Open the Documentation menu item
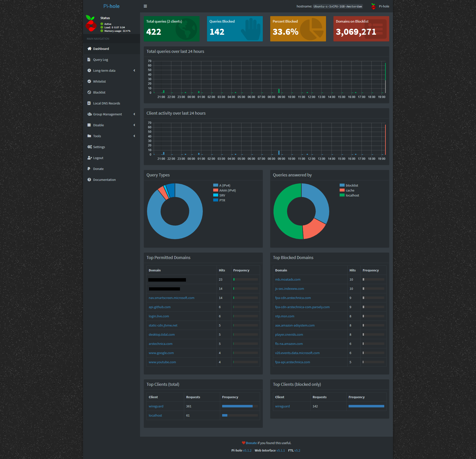This screenshot has height=459, width=476. click(x=104, y=180)
